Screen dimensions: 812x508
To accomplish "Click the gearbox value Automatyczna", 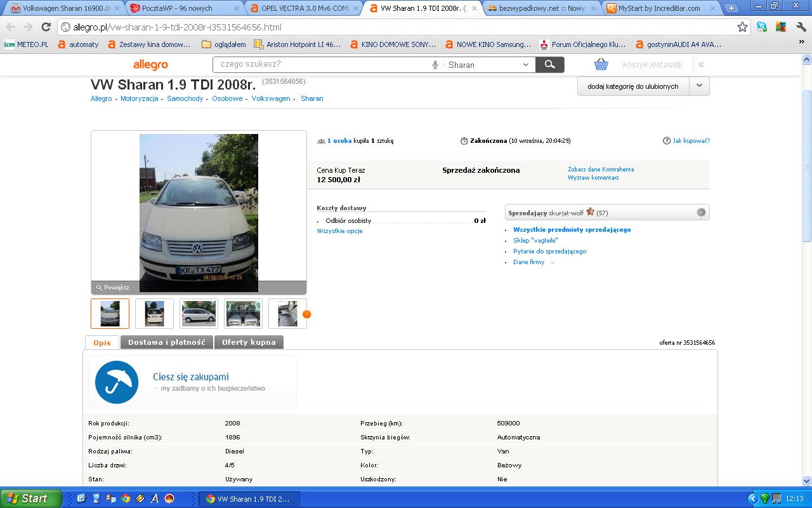I will click(519, 437).
